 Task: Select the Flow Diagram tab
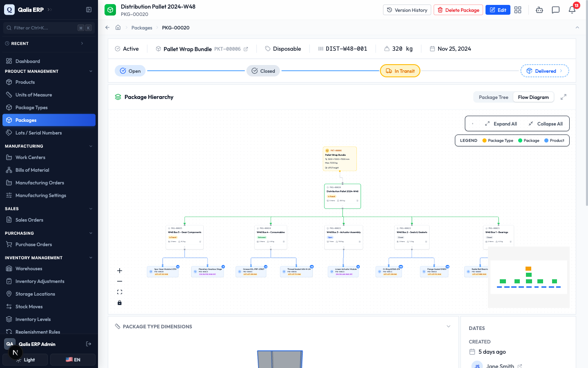coord(533,97)
